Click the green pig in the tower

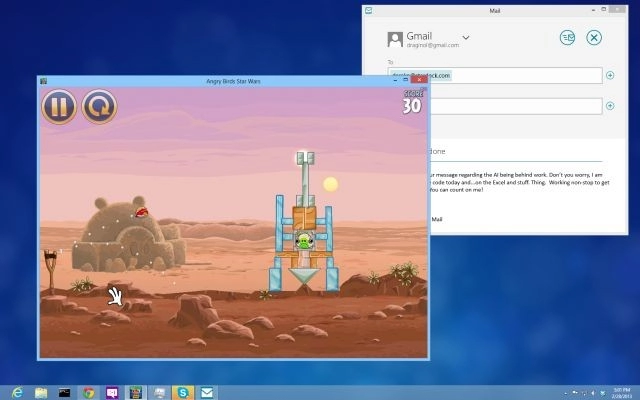[303, 241]
